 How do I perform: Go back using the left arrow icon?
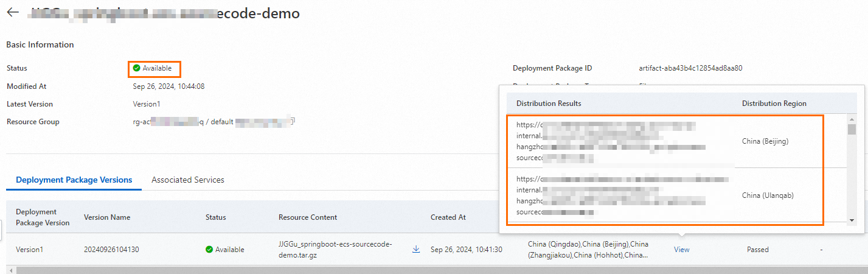tap(13, 13)
